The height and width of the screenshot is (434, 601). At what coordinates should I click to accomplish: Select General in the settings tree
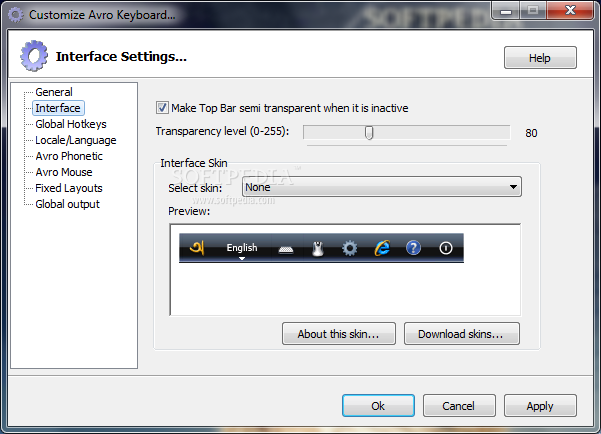[54, 92]
